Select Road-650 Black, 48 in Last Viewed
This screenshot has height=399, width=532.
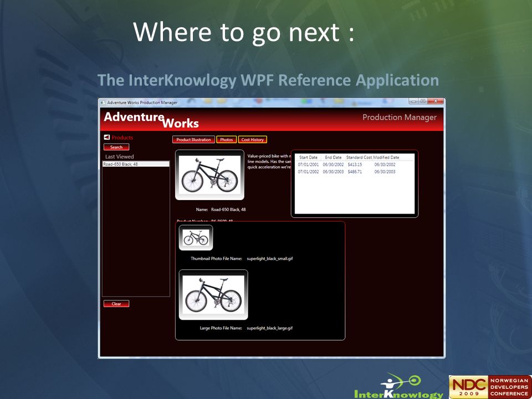point(136,164)
